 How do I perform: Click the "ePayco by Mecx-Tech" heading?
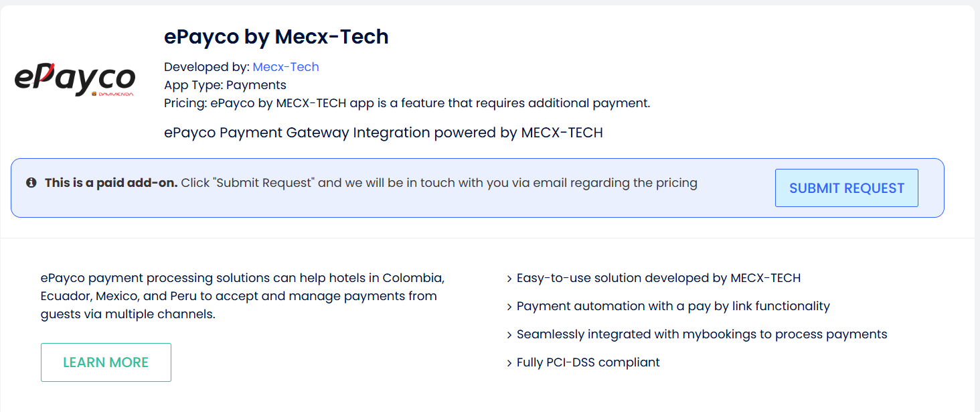pyautogui.click(x=276, y=37)
